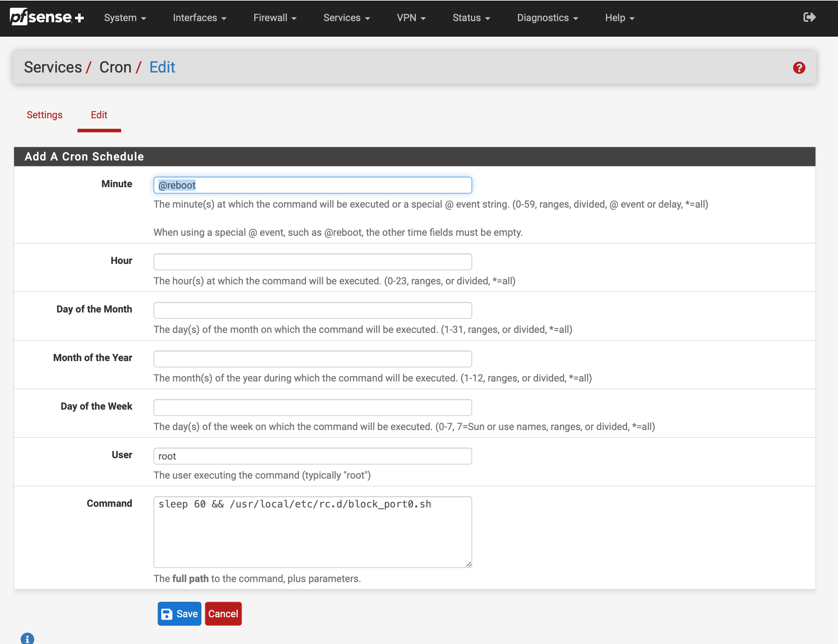Click into the Command textarea

click(312, 532)
